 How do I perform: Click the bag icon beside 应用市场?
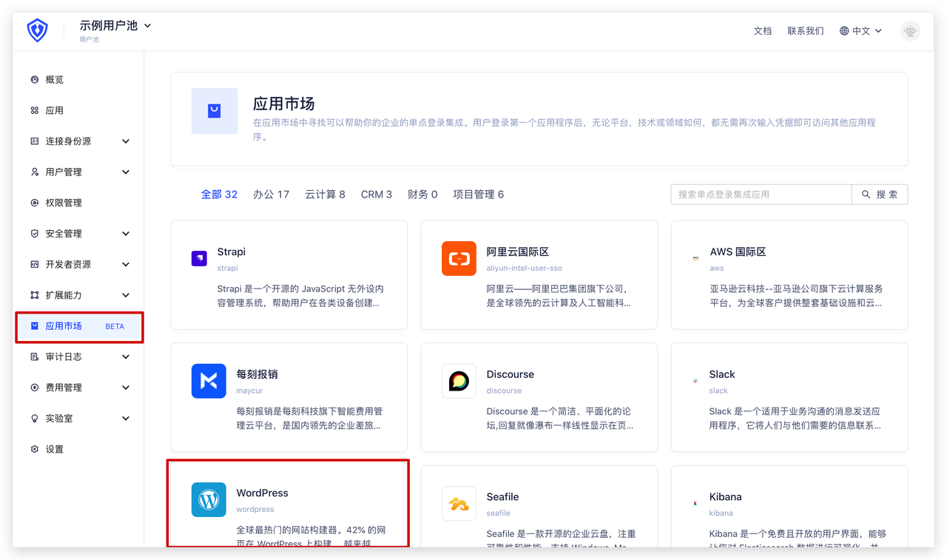[34, 325]
